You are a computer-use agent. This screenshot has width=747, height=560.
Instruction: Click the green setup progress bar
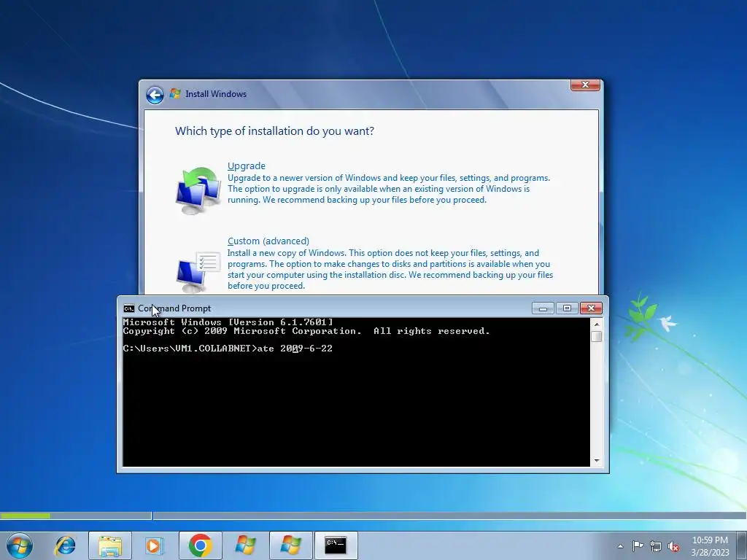click(26, 516)
